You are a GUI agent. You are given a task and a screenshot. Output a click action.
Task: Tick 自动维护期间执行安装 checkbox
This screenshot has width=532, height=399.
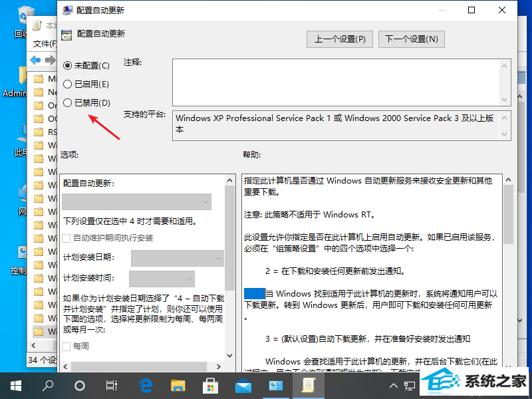(66, 238)
